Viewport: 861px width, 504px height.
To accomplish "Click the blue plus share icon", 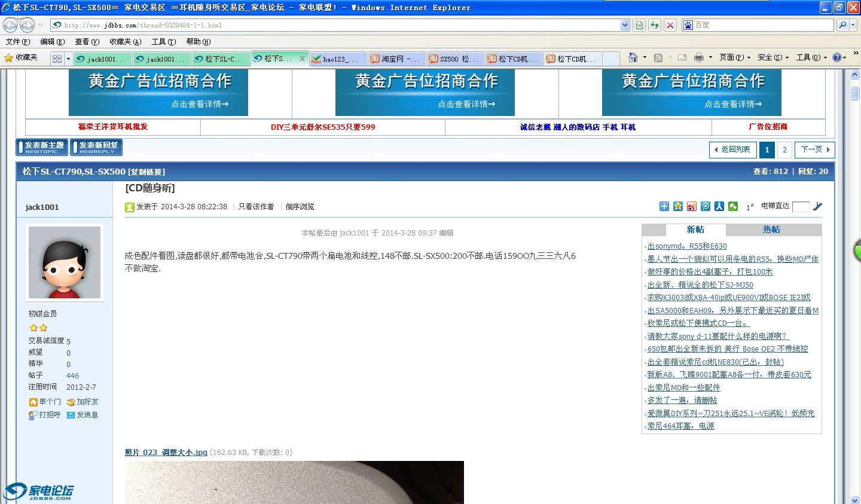I will coord(664,206).
